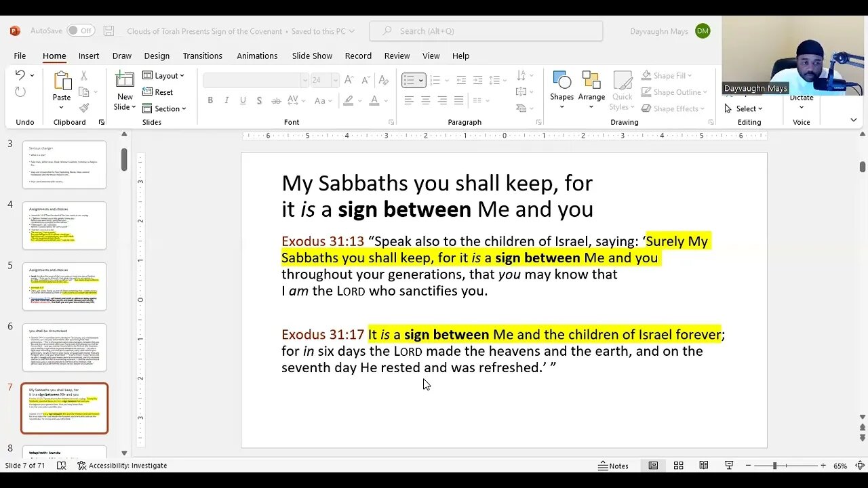
Task: Align text left in paragraph group
Action: click(409, 100)
